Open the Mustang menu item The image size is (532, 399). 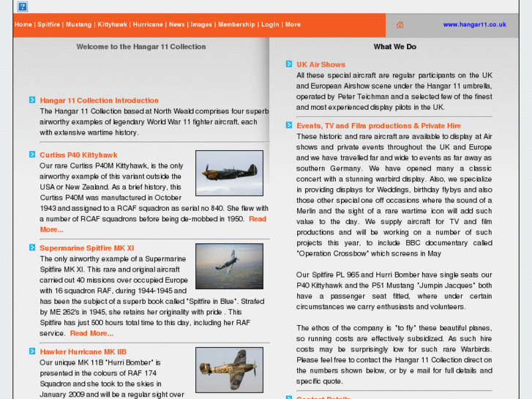pos(78,24)
